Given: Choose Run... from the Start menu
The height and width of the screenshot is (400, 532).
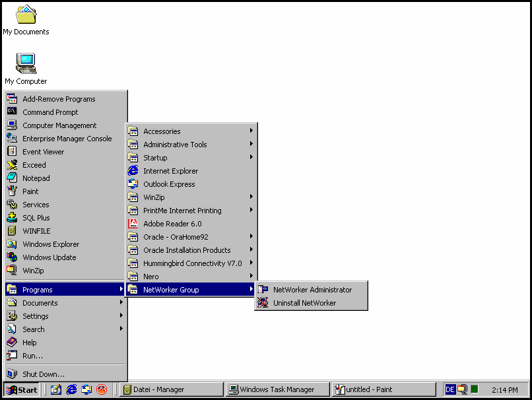Looking at the screenshot, I should coord(65,356).
